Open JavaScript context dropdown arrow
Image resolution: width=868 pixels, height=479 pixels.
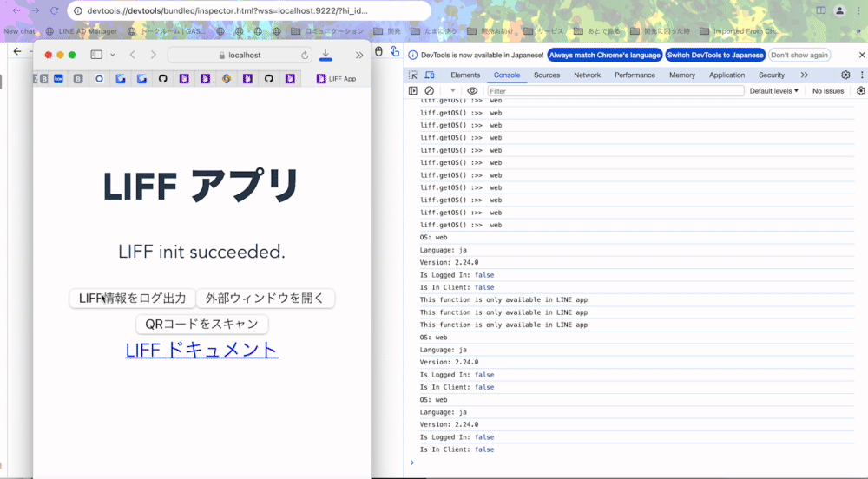(452, 91)
